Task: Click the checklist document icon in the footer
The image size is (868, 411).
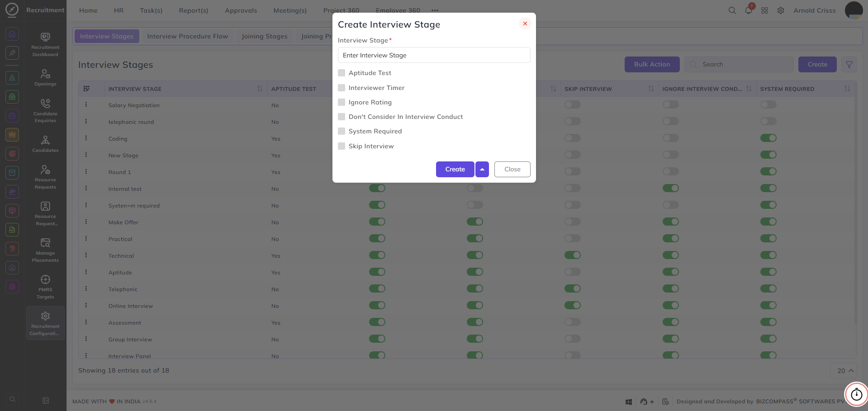Action: tap(665, 402)
